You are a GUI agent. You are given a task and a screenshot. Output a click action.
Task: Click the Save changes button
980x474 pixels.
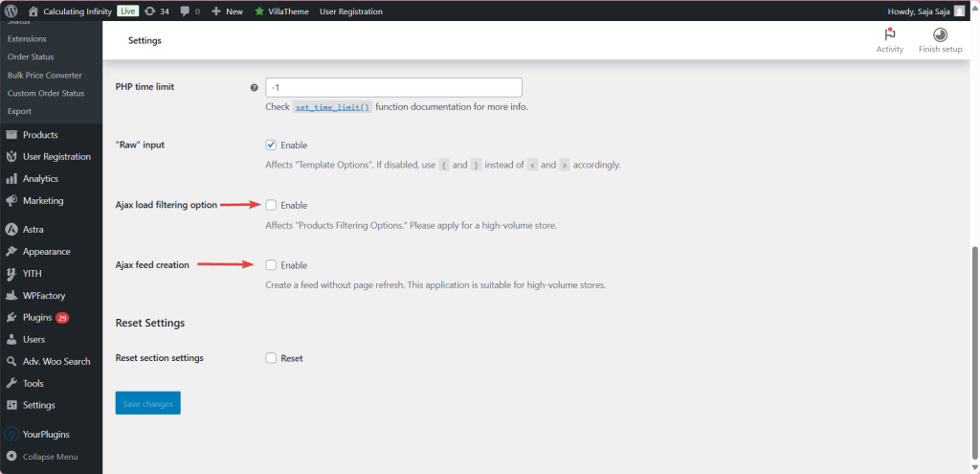(x=148, y=403)
